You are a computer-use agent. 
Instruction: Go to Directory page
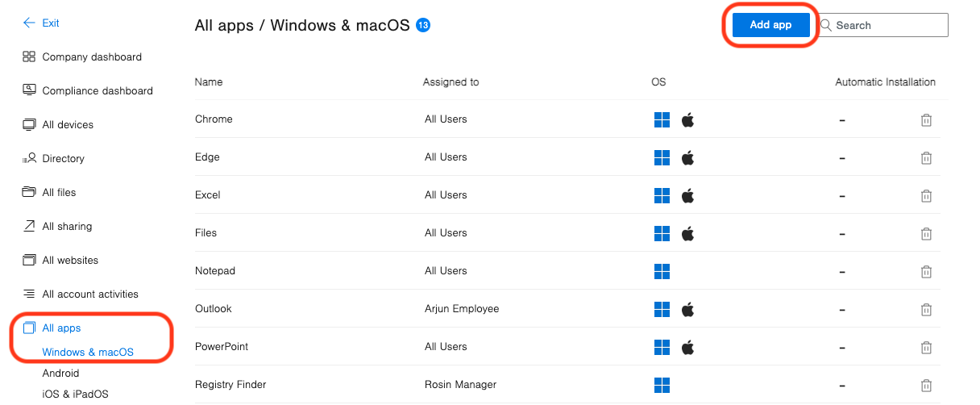[63, 159]
